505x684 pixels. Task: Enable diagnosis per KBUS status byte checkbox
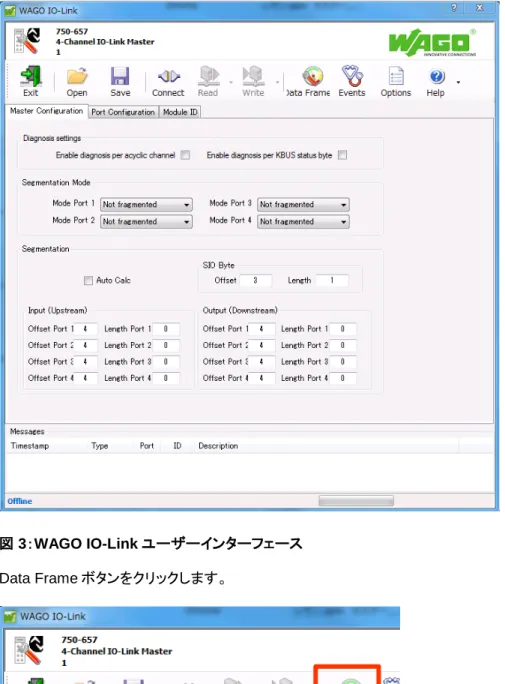coord(343,155)
